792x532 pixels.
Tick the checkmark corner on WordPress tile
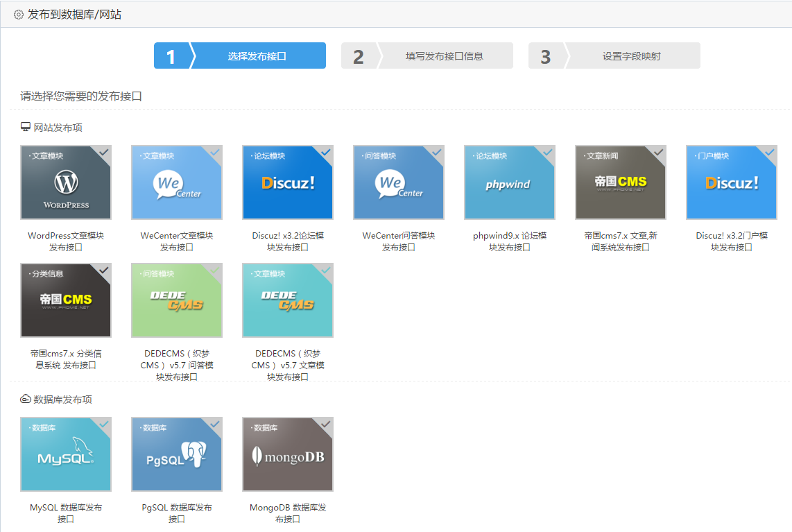pos(103,153)
